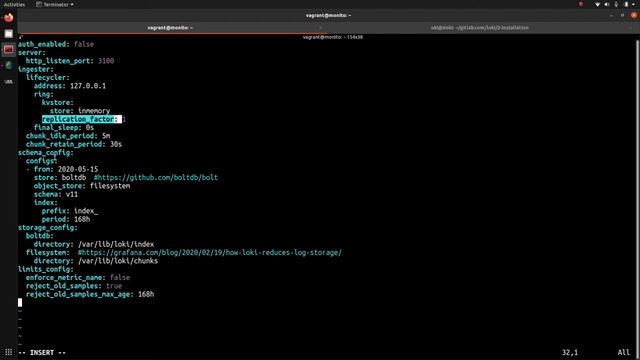Click the limits_config: key

click(x=46, y=269)
